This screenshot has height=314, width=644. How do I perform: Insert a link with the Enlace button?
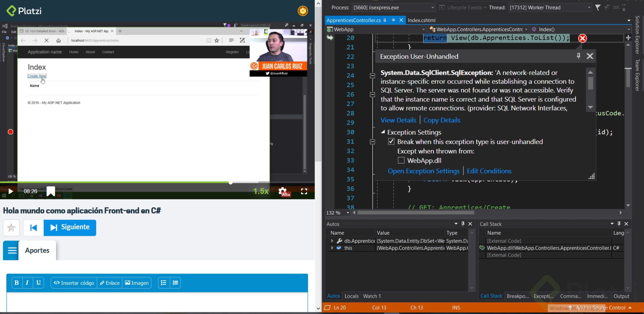110,283
